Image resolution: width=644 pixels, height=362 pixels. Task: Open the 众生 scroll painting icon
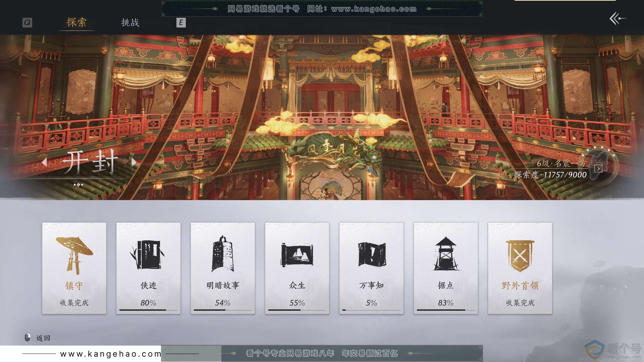297,255
